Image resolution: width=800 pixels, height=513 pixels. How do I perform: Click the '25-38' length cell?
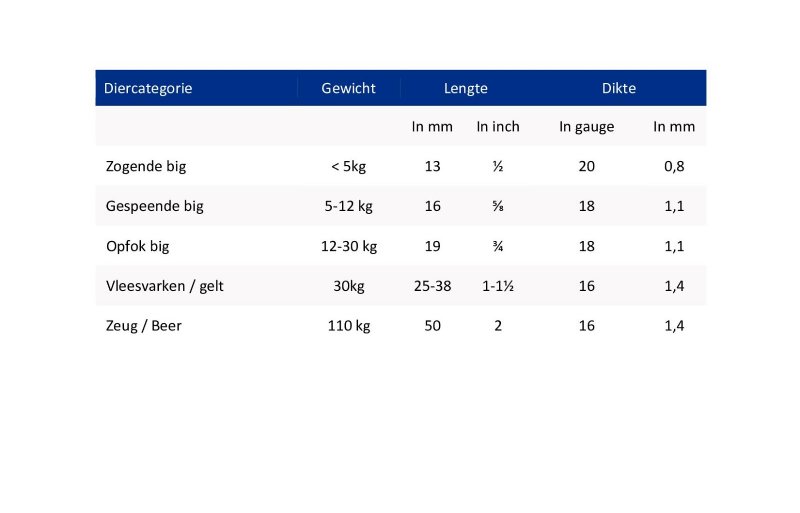(432, 286)
